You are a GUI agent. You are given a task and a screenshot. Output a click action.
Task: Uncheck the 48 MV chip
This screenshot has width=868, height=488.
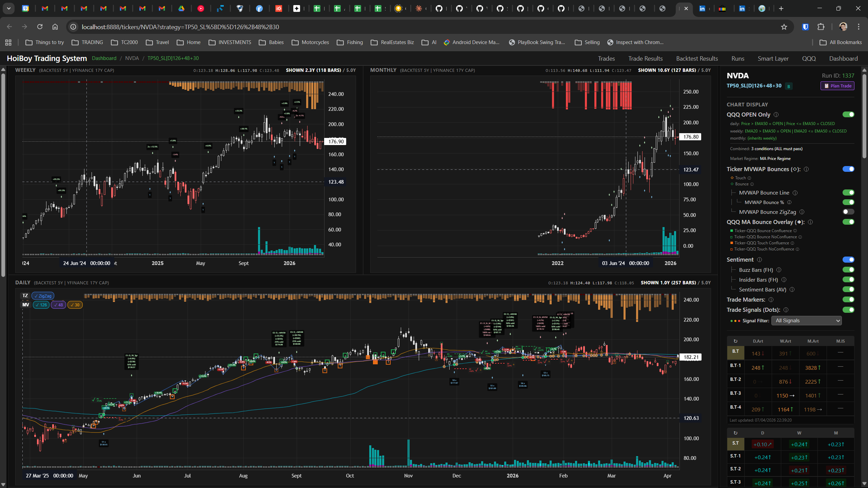coord(58,305)
